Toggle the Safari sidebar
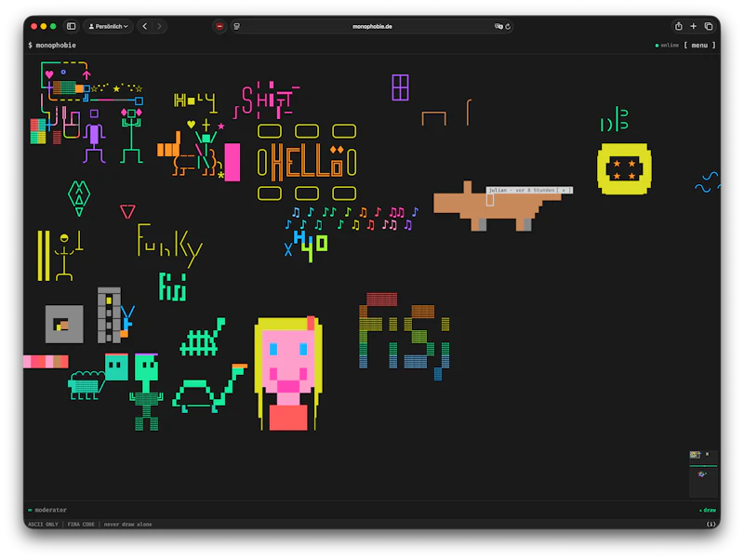 click(x=72, y=27)
